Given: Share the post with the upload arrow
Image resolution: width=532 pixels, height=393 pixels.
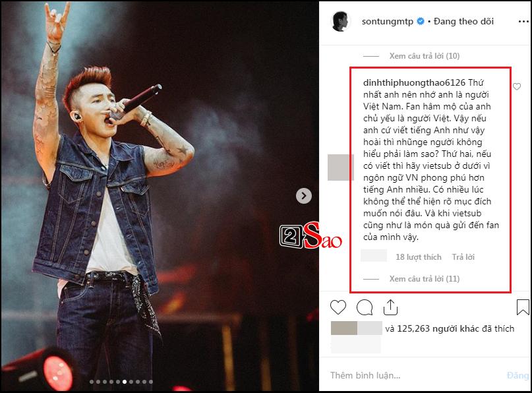Looking at the screenshot, I should 390,307.
